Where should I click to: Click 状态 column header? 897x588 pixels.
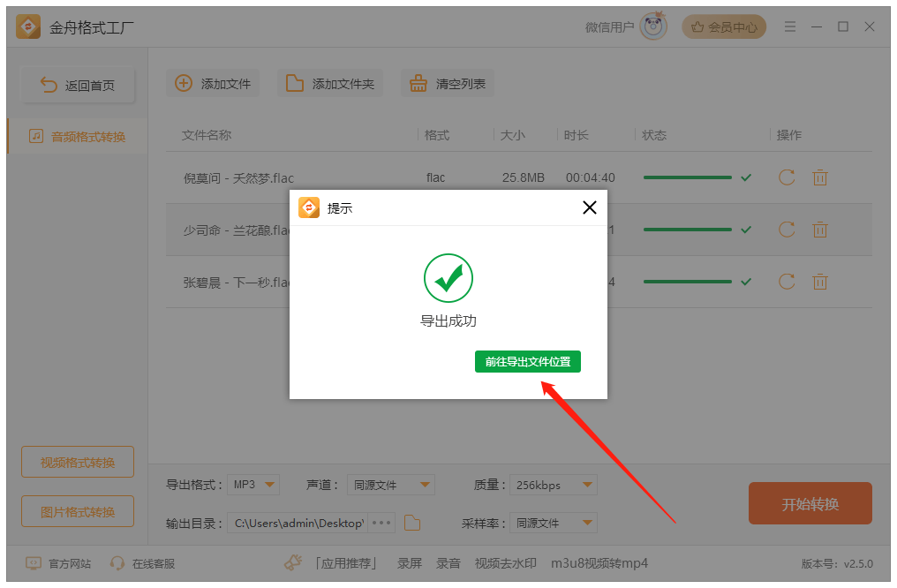click(x=654, y=135)
